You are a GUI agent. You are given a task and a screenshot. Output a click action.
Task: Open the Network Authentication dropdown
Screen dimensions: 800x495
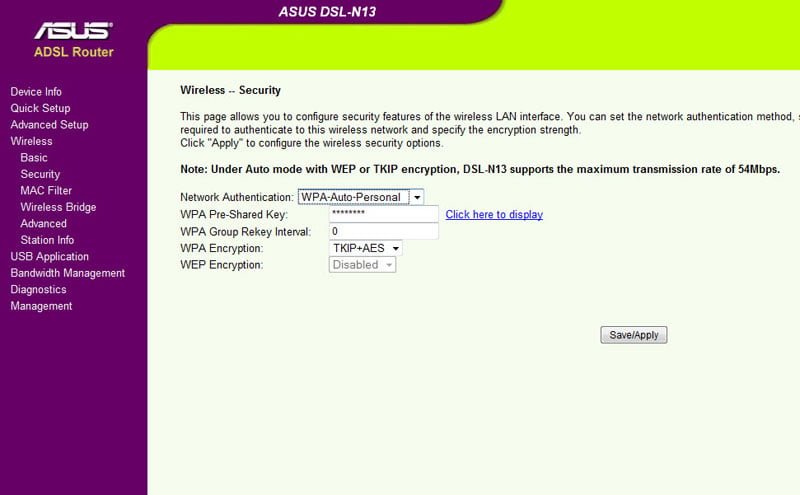point(362,197)
